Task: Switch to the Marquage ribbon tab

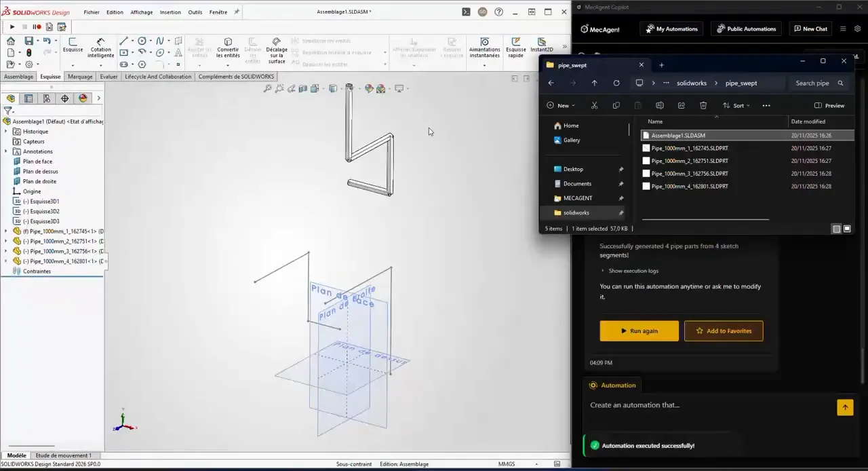Action: 80,77
